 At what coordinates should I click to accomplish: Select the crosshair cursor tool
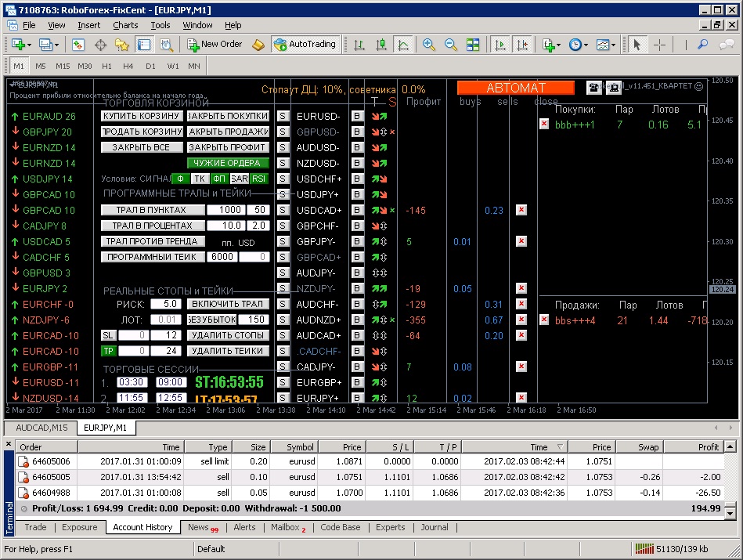tap(659, 45)
